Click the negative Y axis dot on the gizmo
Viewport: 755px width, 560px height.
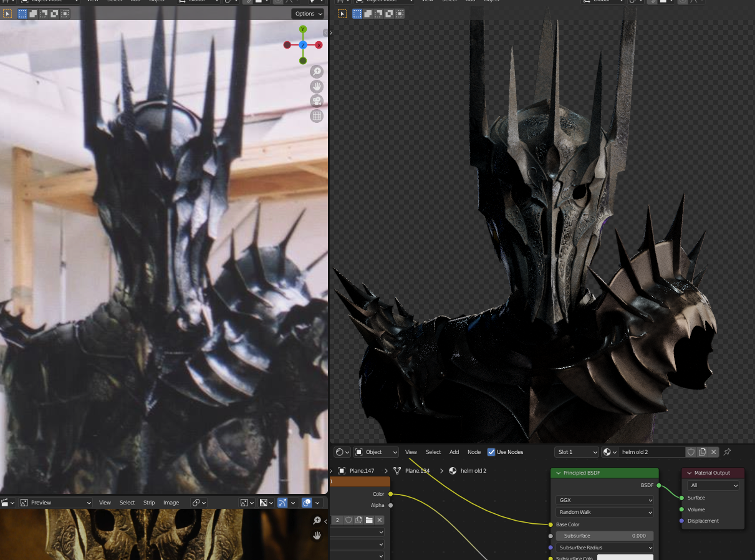pos(303,60)
